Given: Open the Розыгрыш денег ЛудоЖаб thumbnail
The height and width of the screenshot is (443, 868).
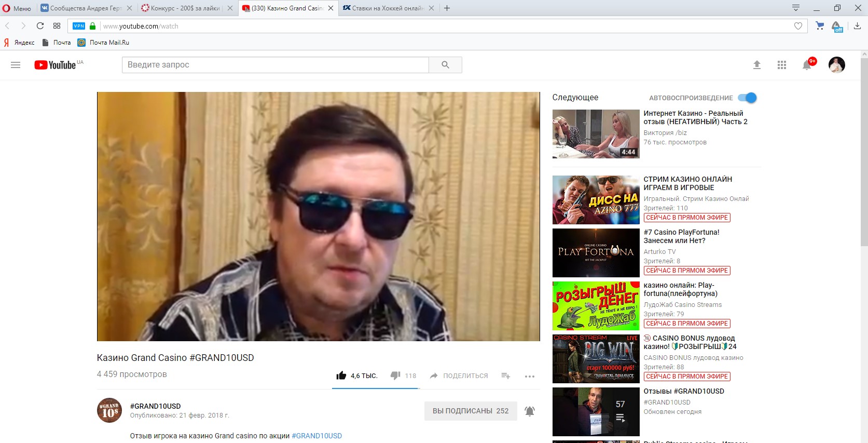Looking at the screenshot, I should click(596, 306).
